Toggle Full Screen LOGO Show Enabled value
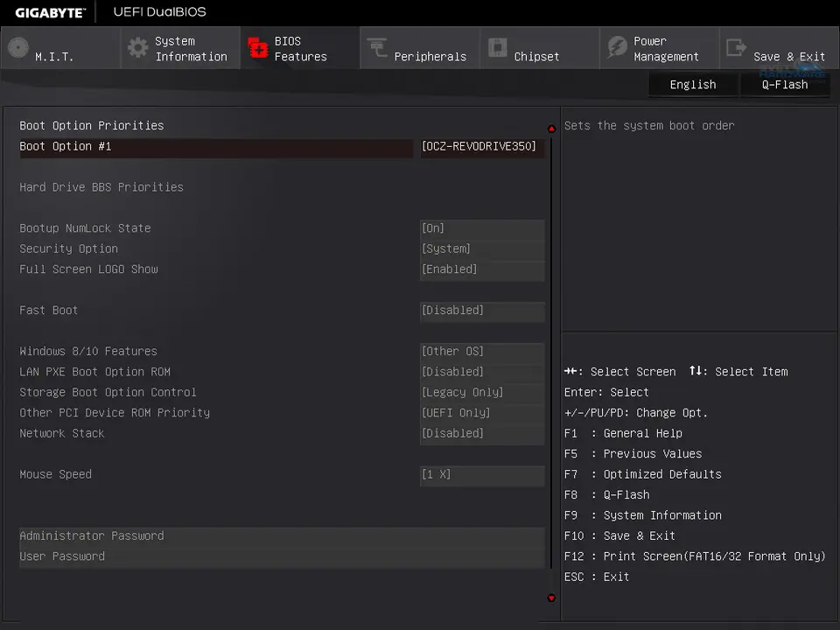The width and height of the screenshot is (840, 630). pyautogui.click(x=482, y=269)
